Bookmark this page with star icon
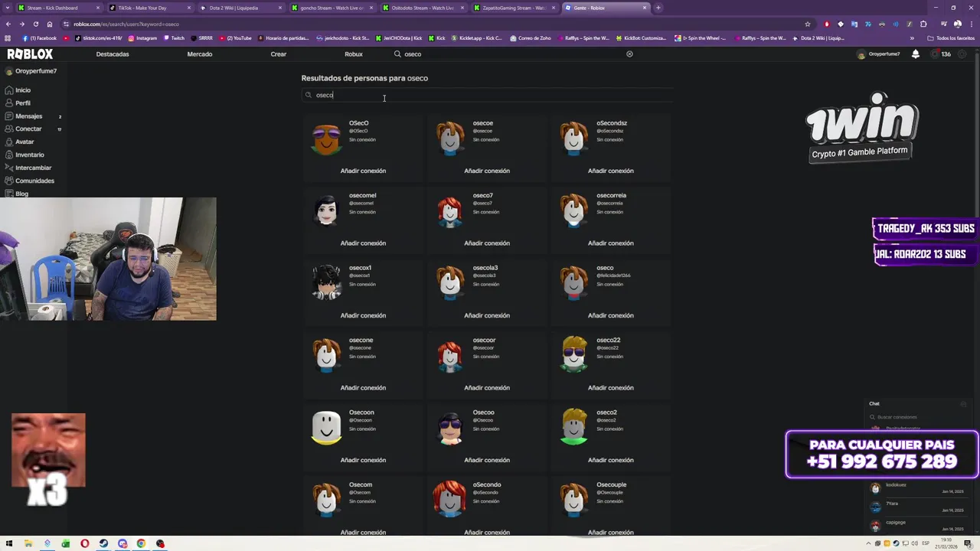Image resolution: width=980 pixels, height=551 pixels. (807, 24)
